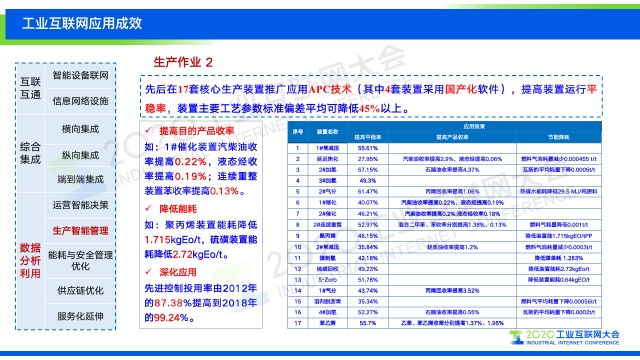Image resolution: width=640 pixels, height=360 pixels.
Task: Choose 运营智能决策 in the sidebar
Action: (80, 205)
